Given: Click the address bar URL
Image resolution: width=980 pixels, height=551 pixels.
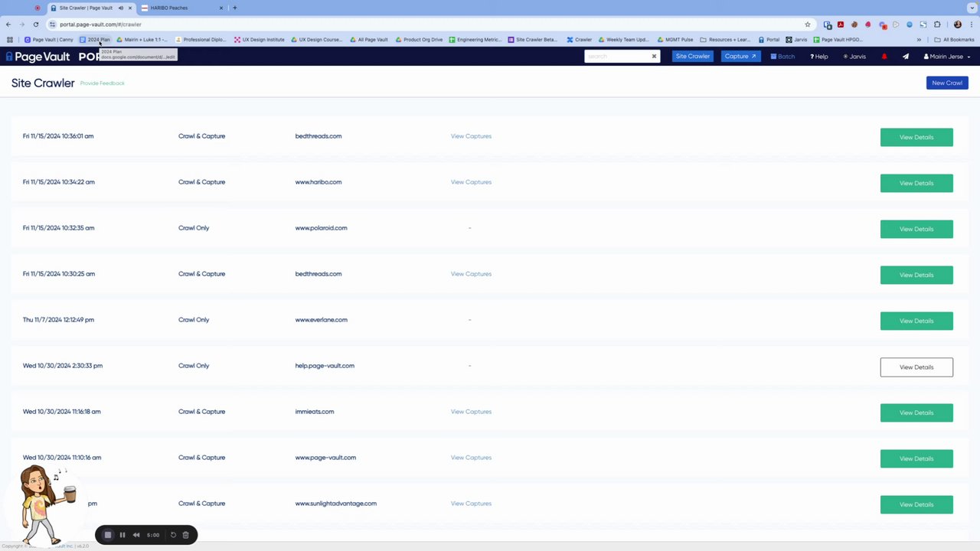Looking at the screenshot, I should pos(100,24).
